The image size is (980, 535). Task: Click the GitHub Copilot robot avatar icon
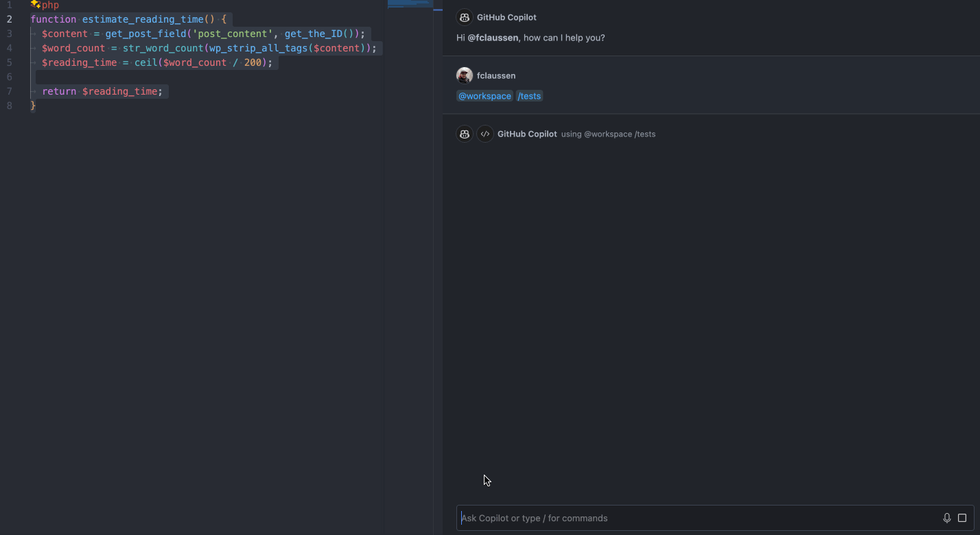(465, 134)
